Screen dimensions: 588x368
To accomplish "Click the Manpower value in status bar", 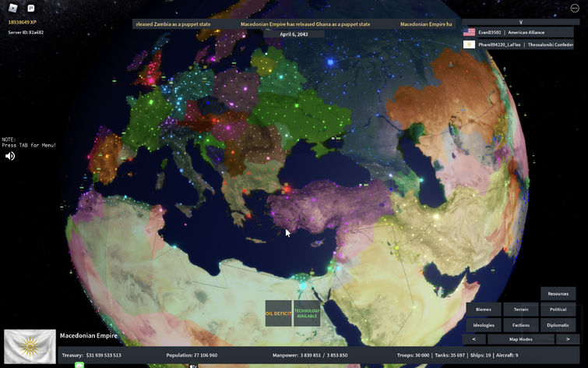I will [x=310, y=356].
